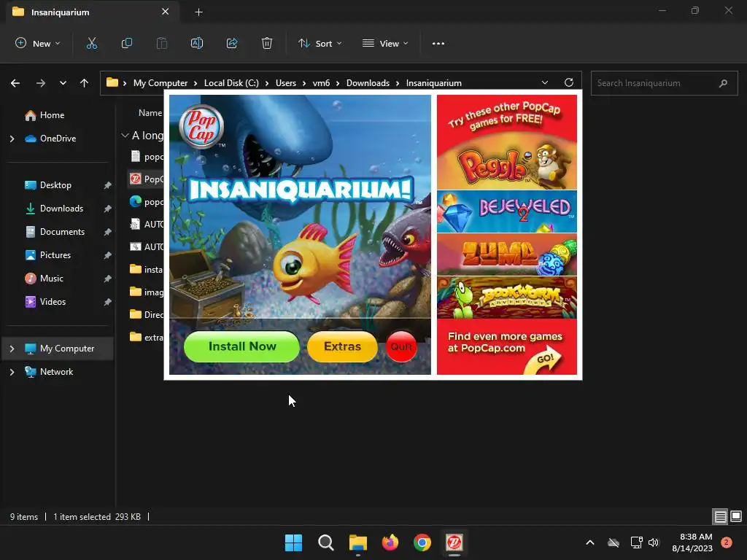747x560 pixels.
Task: Collapse the "A long" time ago group
Action: [x=125, y=136]
